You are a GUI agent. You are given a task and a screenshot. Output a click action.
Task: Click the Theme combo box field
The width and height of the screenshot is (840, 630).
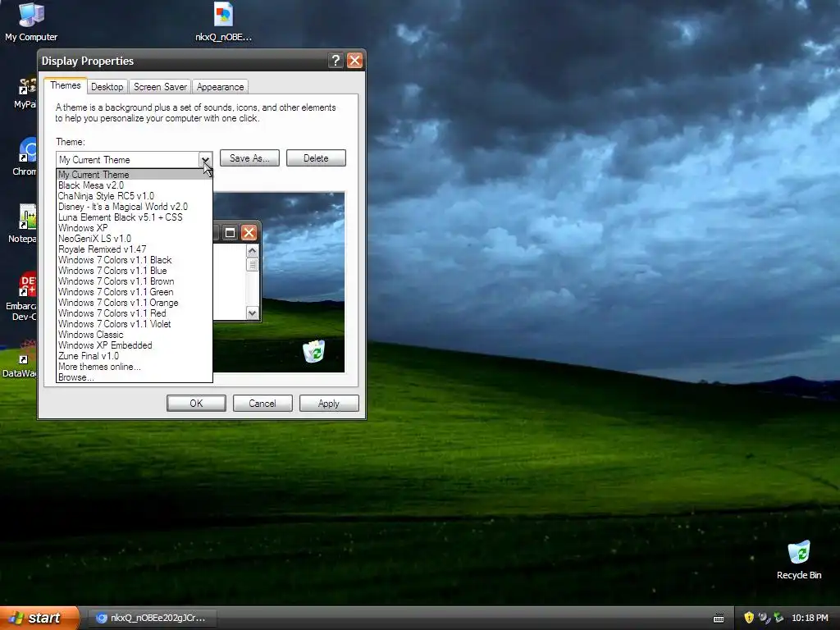point(135,160)
